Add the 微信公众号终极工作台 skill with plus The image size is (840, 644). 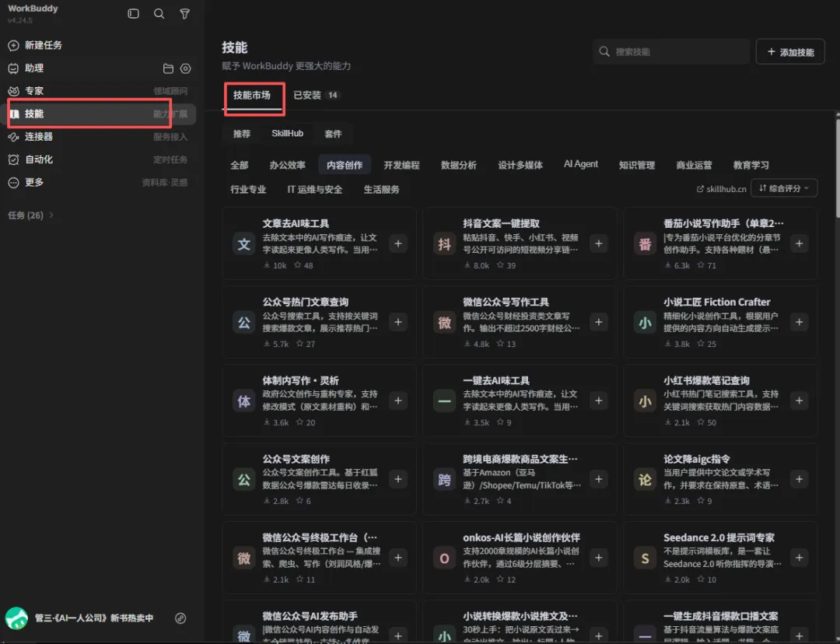398,558
